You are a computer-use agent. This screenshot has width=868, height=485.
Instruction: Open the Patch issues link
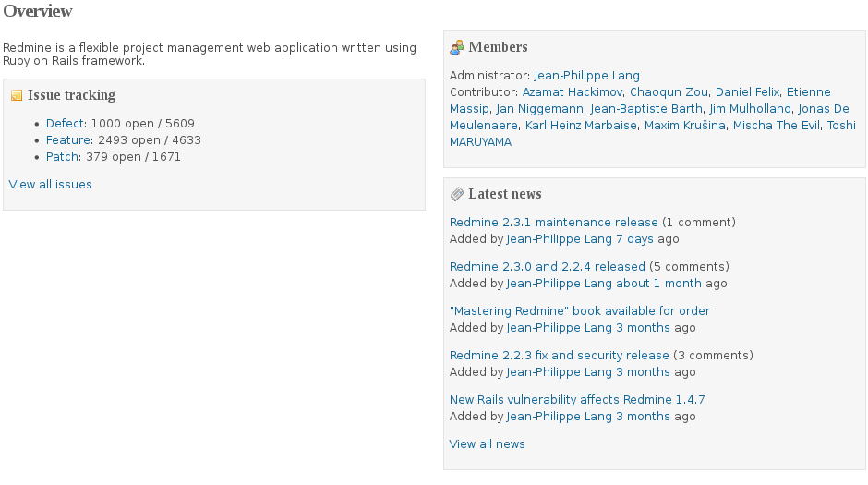pyautogui.click(x=62, y=157)
